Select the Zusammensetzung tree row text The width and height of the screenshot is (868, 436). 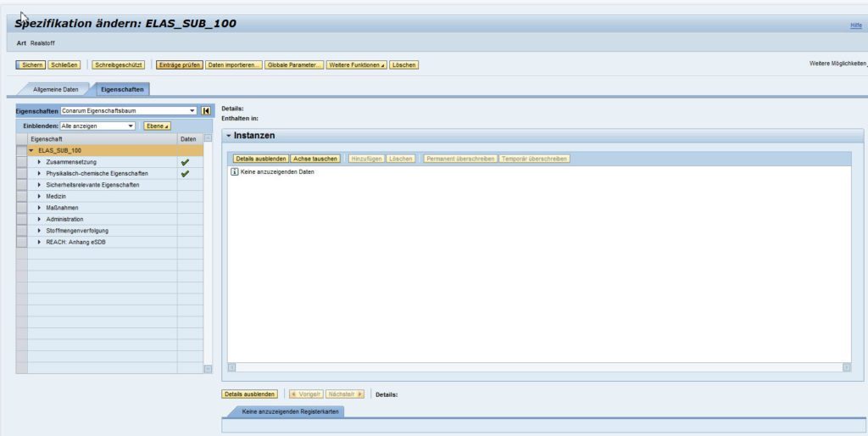(x=71, y=162)
